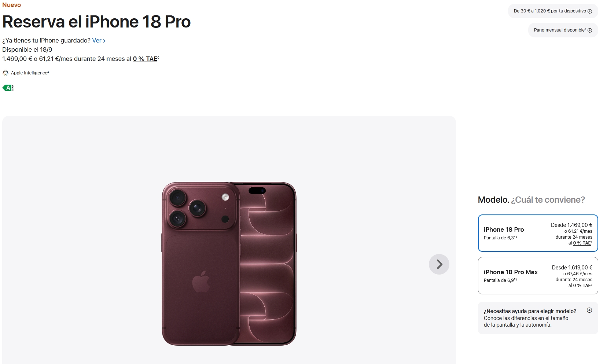607x364 pixels.
Task: Click 0 % TAE link in iPhone 18 Pro card
Action: tap(582, 243)
